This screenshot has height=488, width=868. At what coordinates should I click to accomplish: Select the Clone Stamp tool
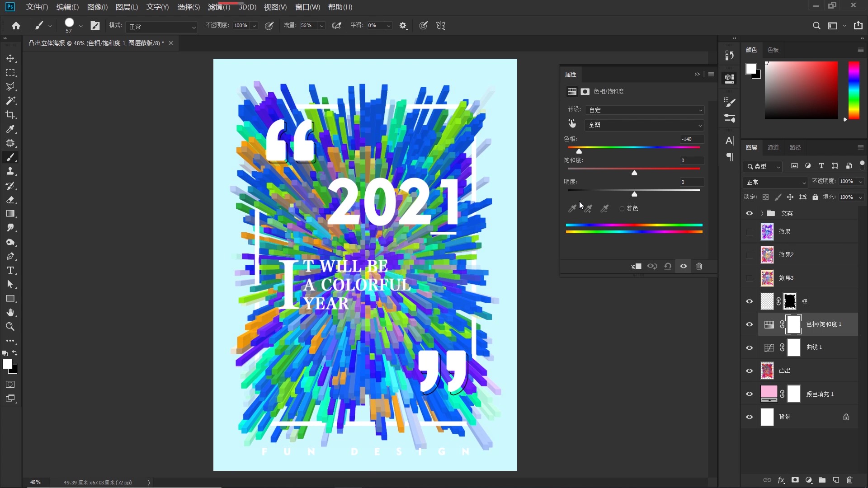click(10, 171)
